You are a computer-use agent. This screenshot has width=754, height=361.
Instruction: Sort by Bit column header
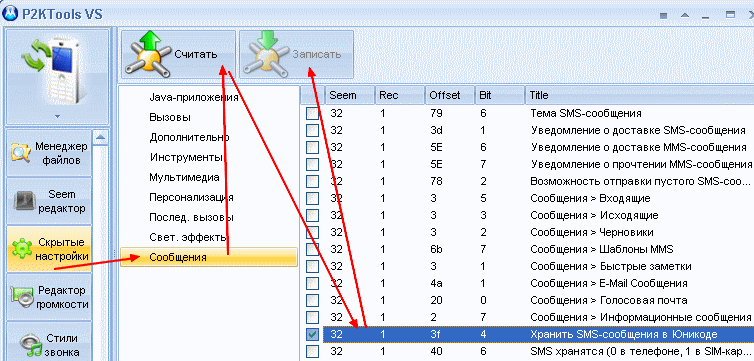point(500,96)
